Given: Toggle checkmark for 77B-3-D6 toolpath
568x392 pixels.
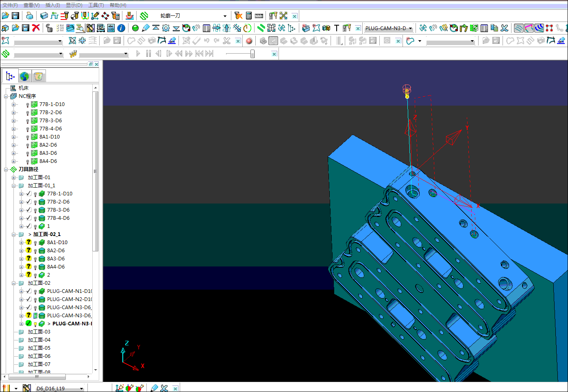Looking at the screenshot, I should pyautogui.click(x=29, y=210).
